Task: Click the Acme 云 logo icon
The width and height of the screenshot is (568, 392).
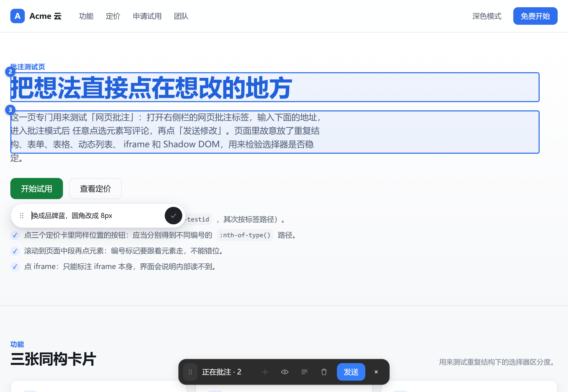Action: click(x=18, y=16)
